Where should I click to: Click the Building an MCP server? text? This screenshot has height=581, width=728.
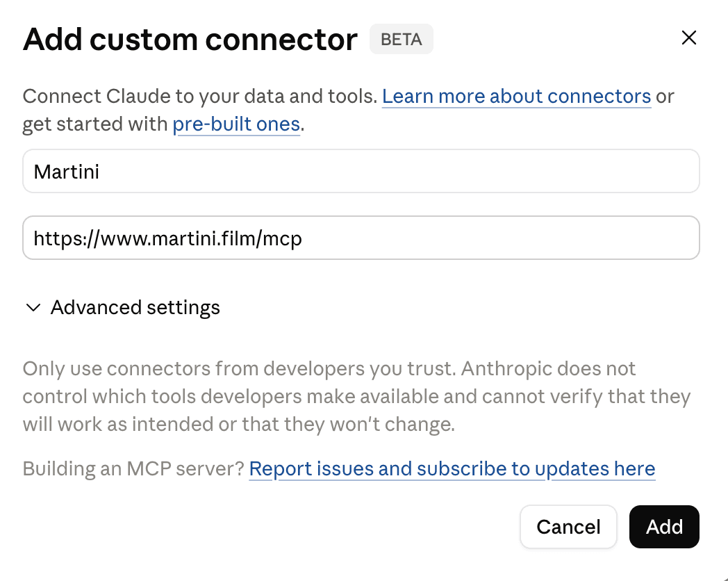point(133,468)
